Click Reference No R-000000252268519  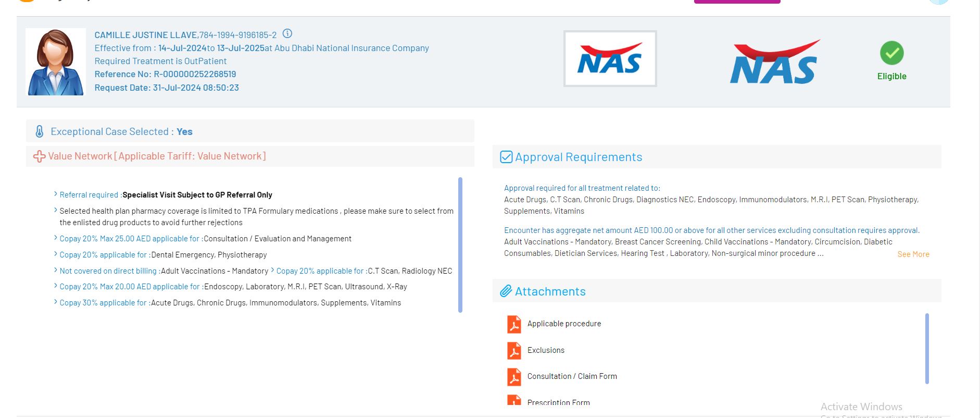point(165,74)
